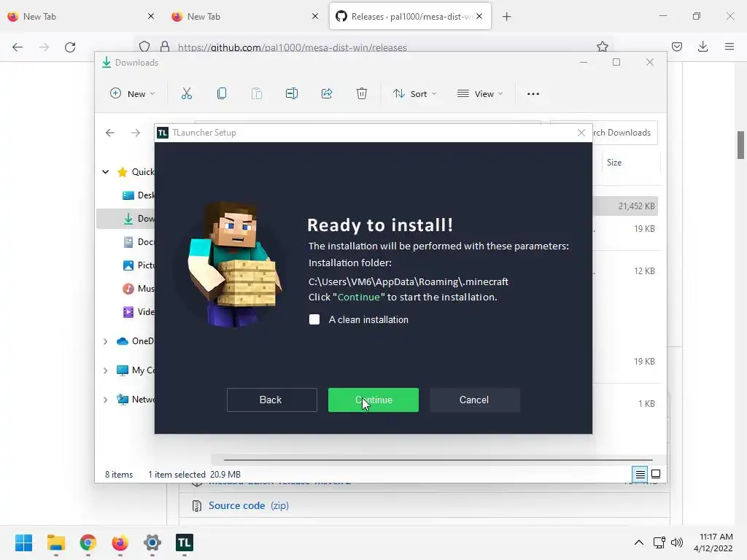Open the Windows Start menu

24,542
